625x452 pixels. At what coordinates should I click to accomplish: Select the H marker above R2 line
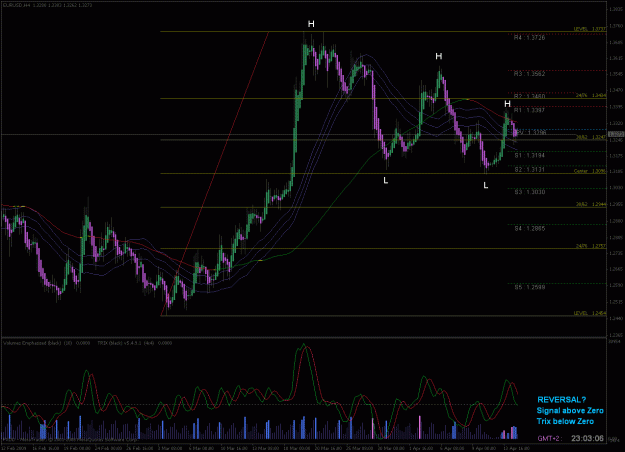pos(439,56)
